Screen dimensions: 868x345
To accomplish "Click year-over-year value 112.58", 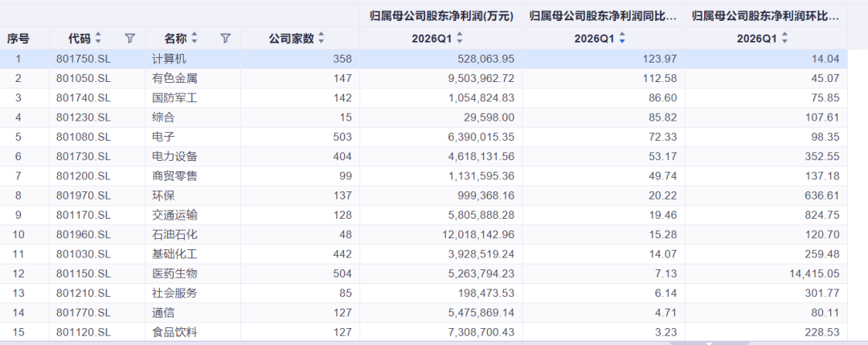I will pos(659,79).
